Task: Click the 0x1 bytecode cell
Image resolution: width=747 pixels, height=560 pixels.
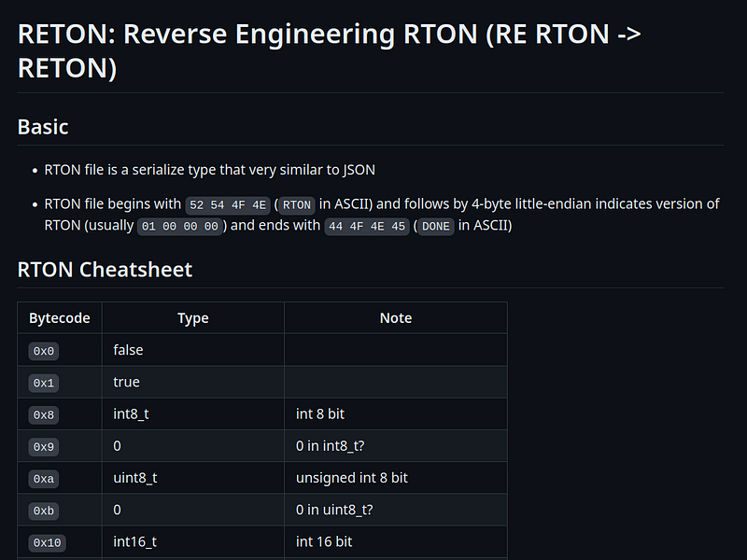Action: click(x=44, y=383)
